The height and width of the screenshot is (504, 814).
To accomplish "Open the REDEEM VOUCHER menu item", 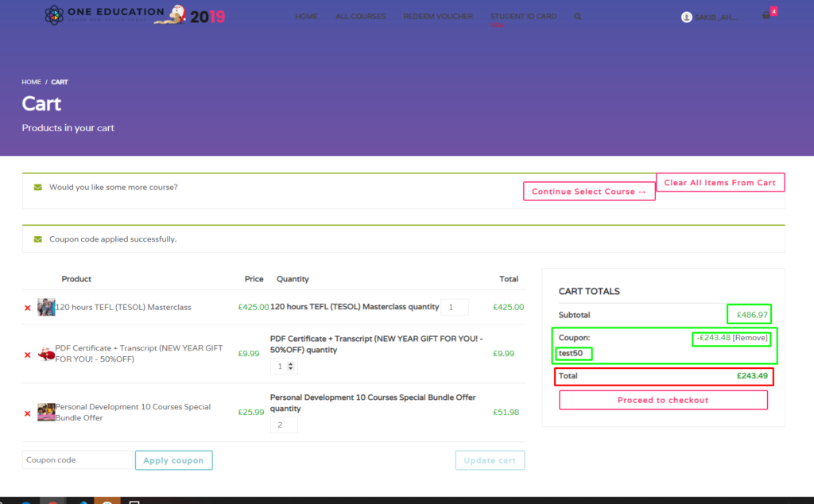I will pos(438,17).
